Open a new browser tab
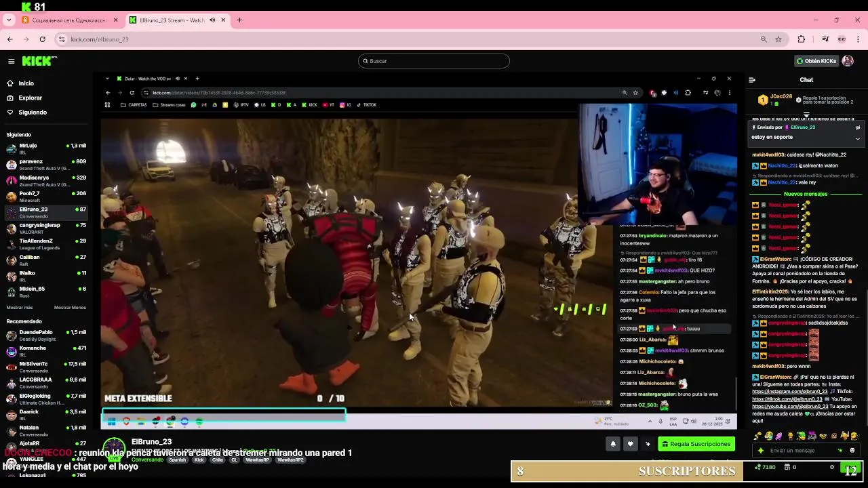The width and height of the screenshot is (868, 488). tap(239, 20)
